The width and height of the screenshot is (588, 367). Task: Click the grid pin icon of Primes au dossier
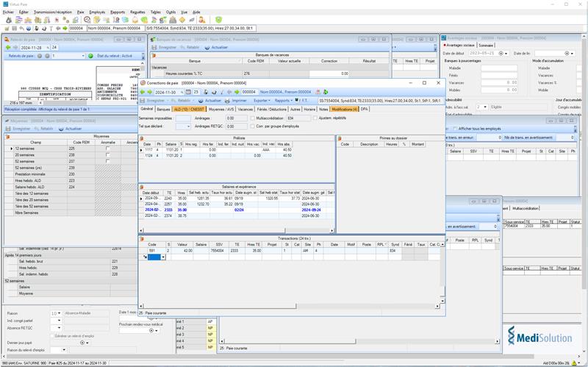(x=340, y=138)
